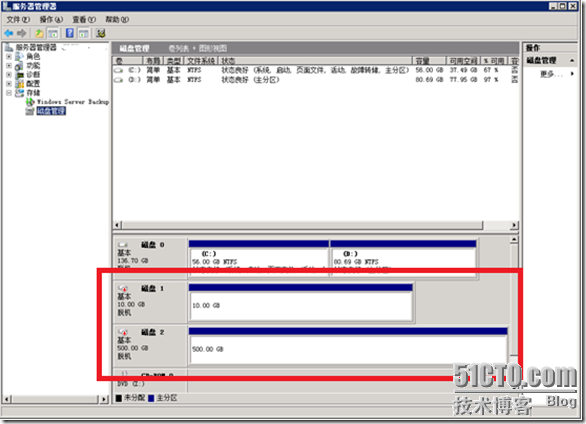
Task: Select the (C:) 56.00 GB NTFS partition block
Action: pos(259,258)
